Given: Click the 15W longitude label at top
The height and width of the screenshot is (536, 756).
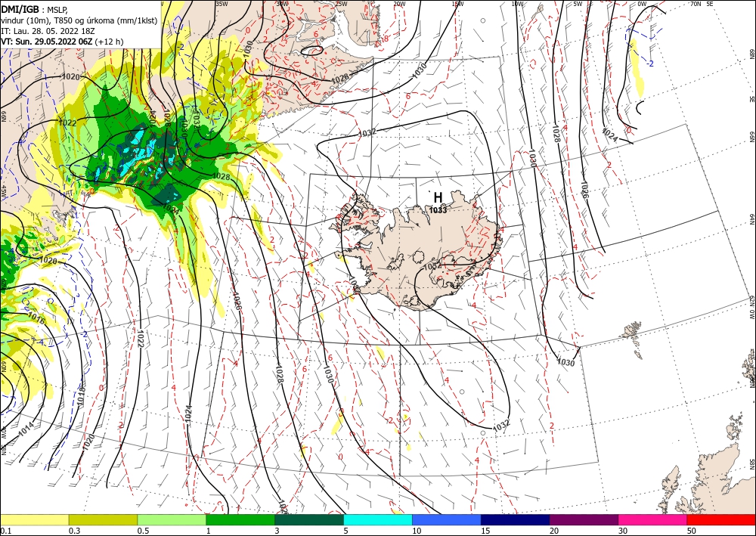Looking at the screenshot, I should [458, 4].
